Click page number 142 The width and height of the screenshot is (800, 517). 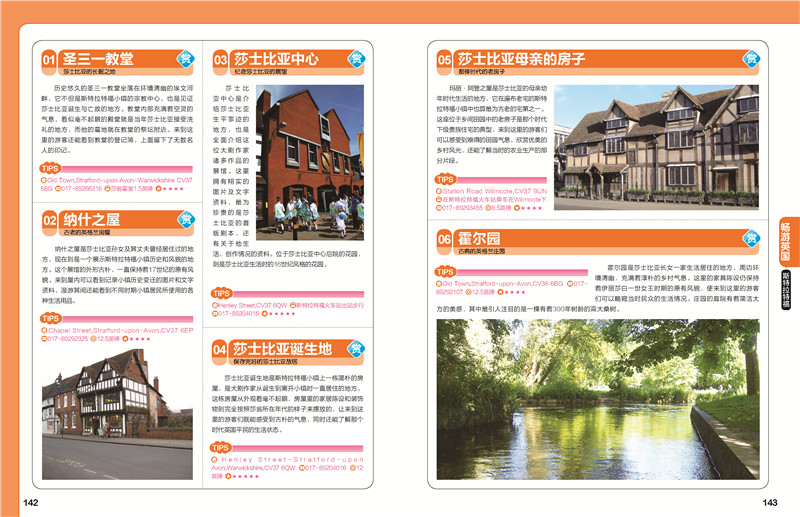pos(31,503)
